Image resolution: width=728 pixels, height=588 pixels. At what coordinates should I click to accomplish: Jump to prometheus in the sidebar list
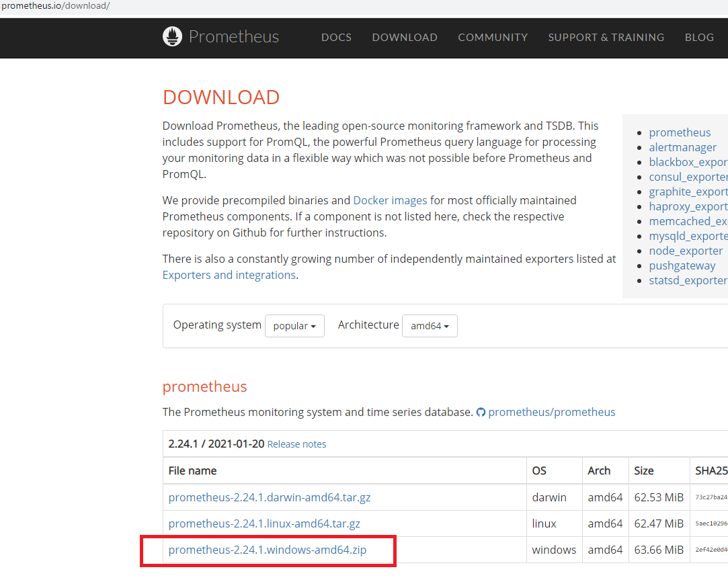(x=680, y=133)
